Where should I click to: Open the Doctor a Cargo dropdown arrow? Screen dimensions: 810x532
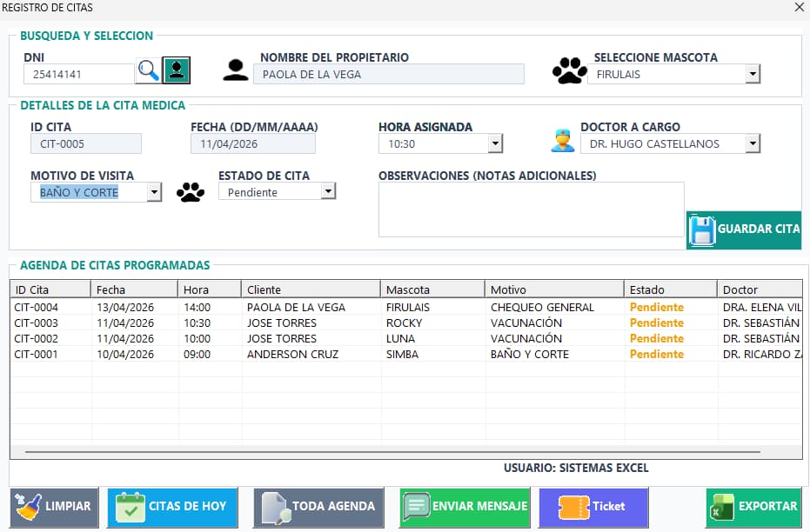click(x=753, y=143)
